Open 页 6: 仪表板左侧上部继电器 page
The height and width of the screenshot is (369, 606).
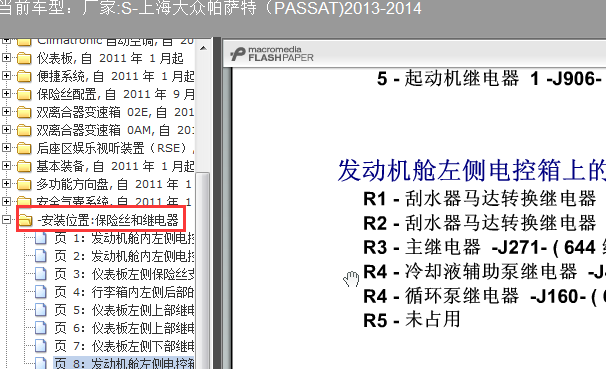124,328
